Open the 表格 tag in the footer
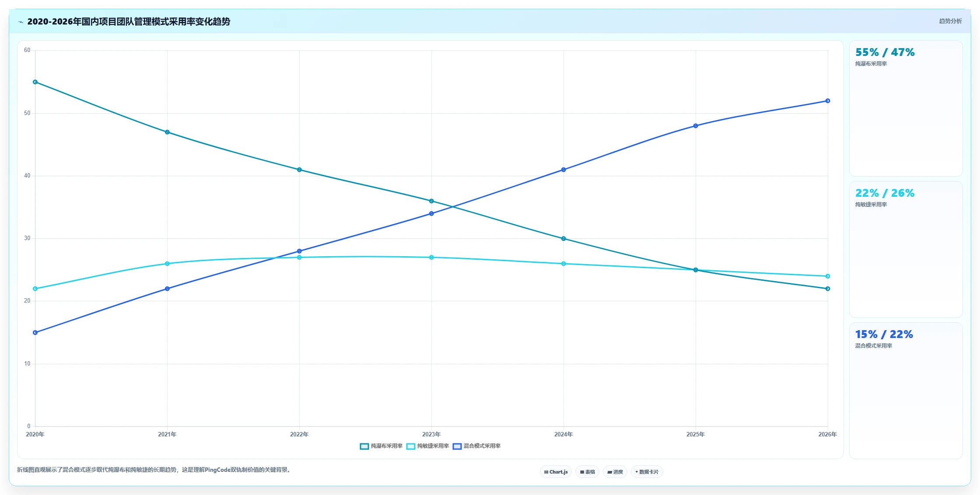980x495 pixels. tap(588, 472)
